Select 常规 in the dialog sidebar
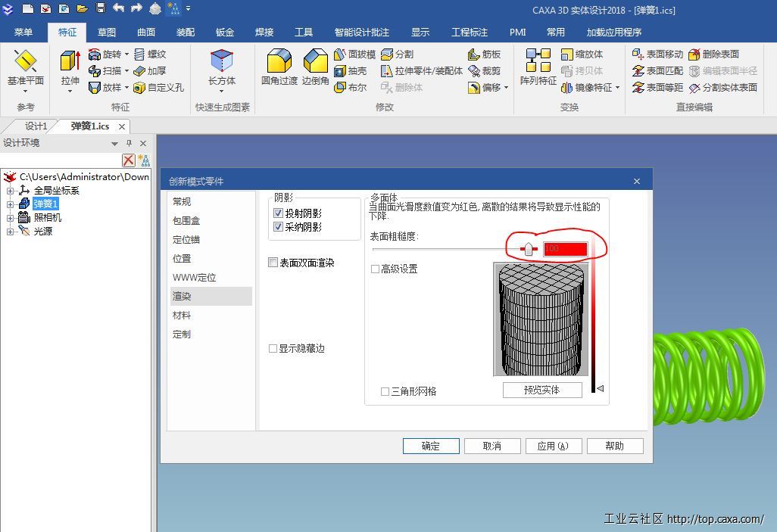 tap(211, 201)
